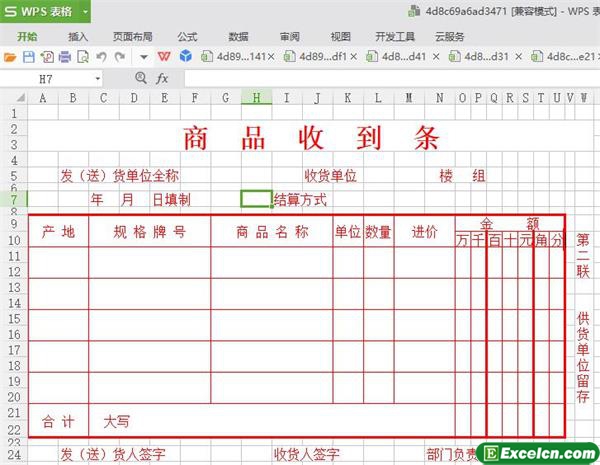Open the 插入 ribbon tab

tap(78, 37)
